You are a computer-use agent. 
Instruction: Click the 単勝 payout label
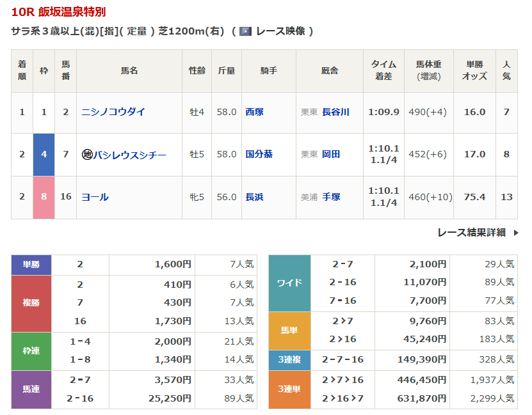pos(31,265)
